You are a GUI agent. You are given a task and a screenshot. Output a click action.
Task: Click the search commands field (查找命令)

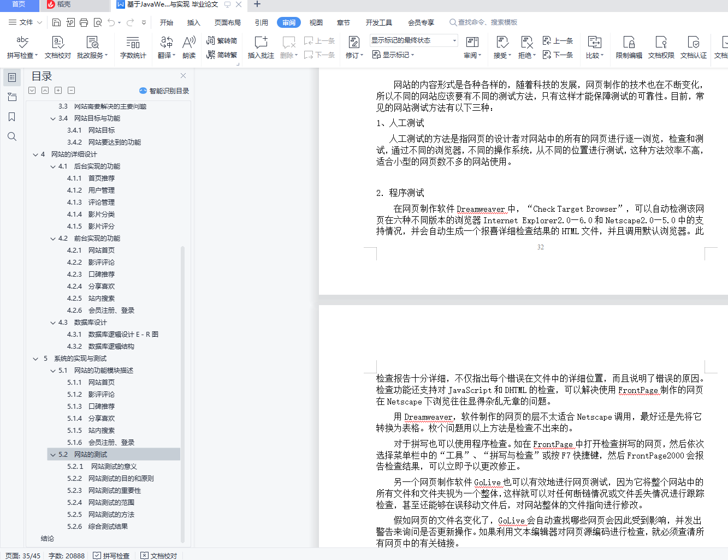(483, 22)
